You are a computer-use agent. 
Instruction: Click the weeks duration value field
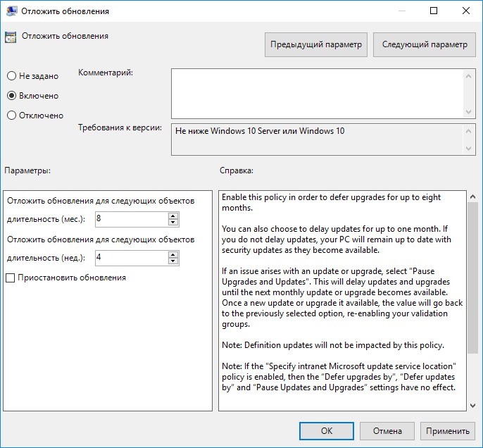tap(132, 258)
